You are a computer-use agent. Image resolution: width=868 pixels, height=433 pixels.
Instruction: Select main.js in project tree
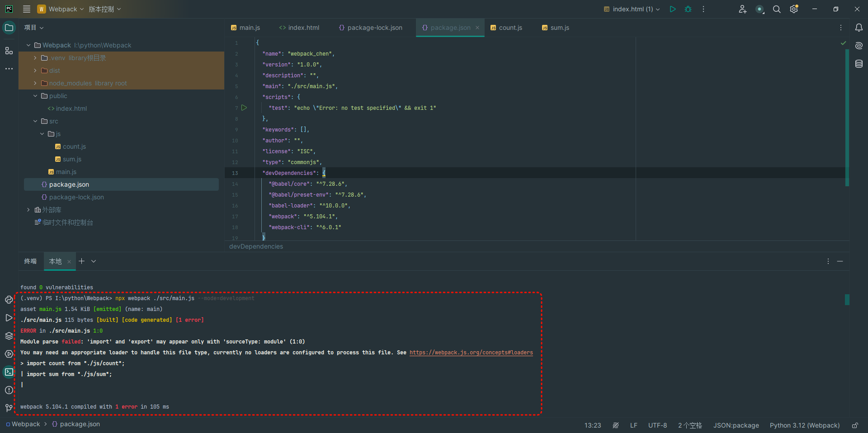point(66,172)
